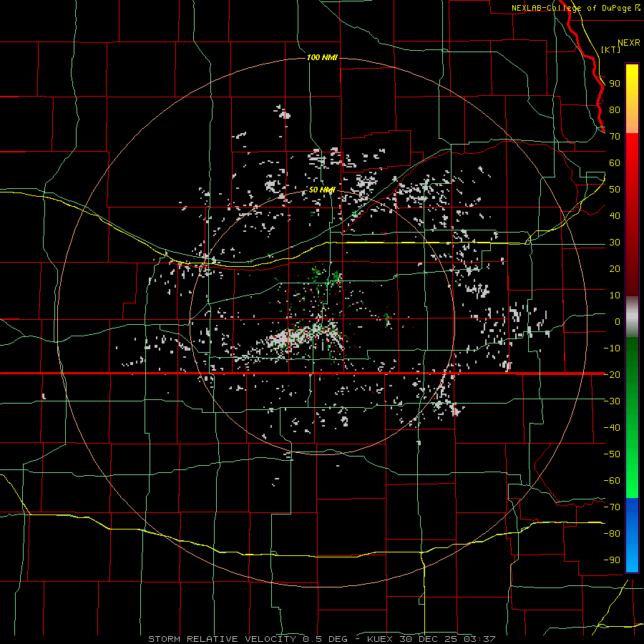This screenshot has width=644, height=644.
Task: Click the -70 value on velocity scale
Action: [612, 507]
